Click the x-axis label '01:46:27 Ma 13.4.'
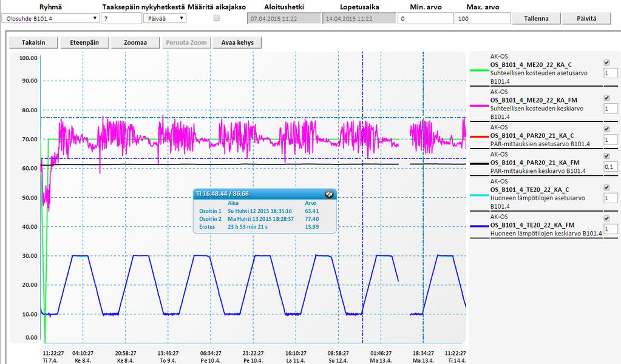Viewport: 621px width, 364px height. click(381, 357)
